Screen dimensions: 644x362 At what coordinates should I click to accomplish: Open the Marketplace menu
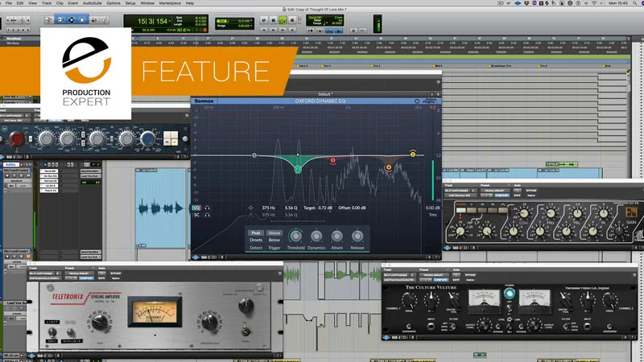point(170,3)
